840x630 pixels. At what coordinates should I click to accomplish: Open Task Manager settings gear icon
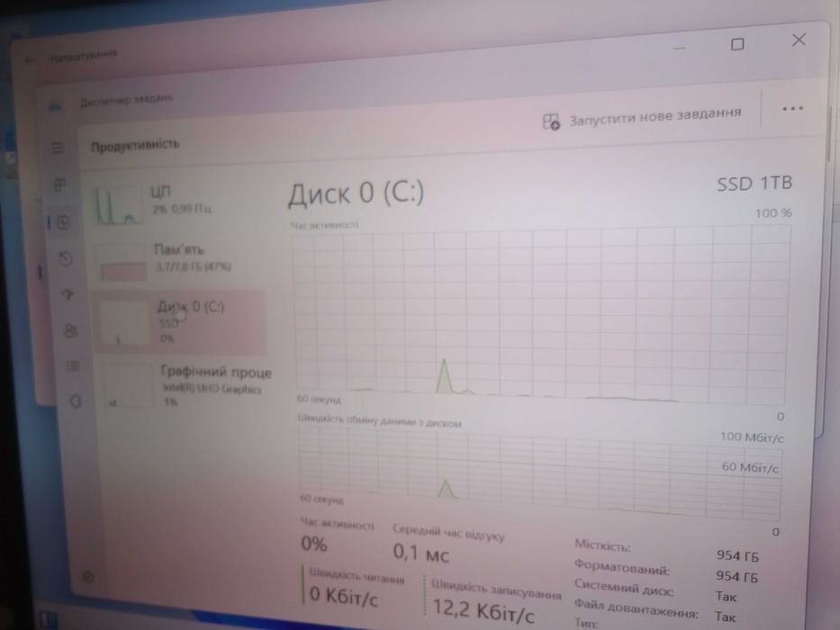(88, 577)
